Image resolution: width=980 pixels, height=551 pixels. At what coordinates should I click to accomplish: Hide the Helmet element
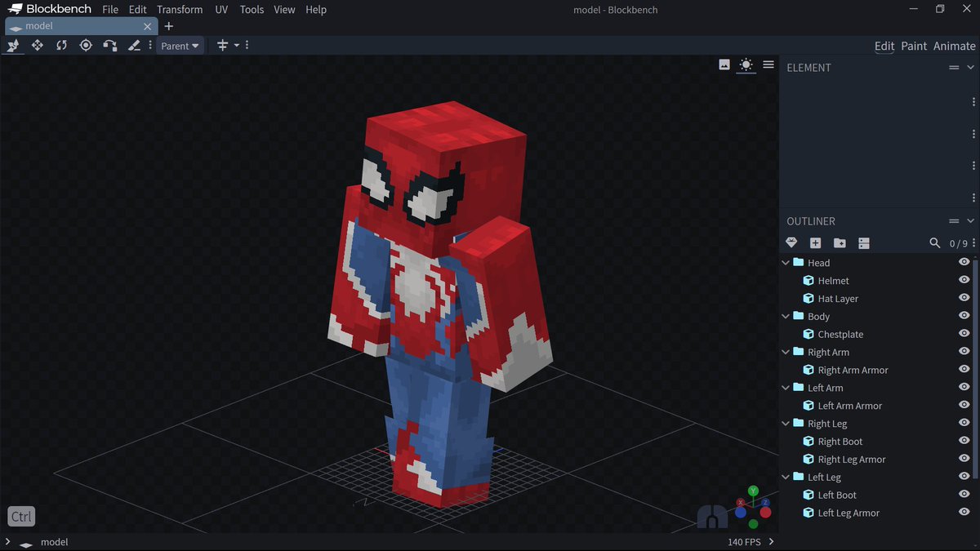(x=964, y=280)
